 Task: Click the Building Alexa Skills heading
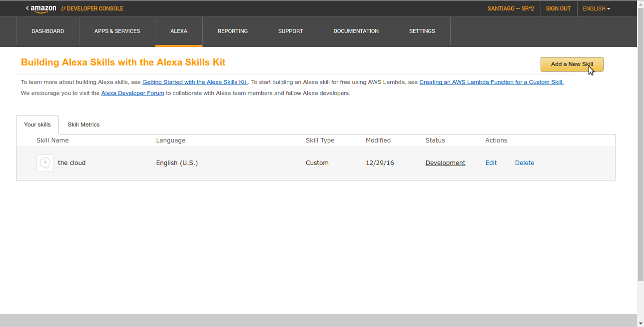click(x=123, y=62)
